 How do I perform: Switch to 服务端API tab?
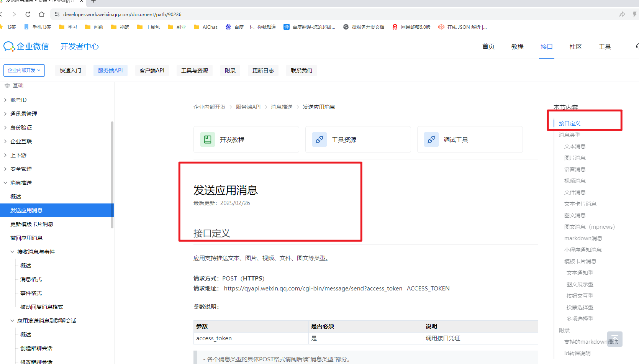point(110,71)
